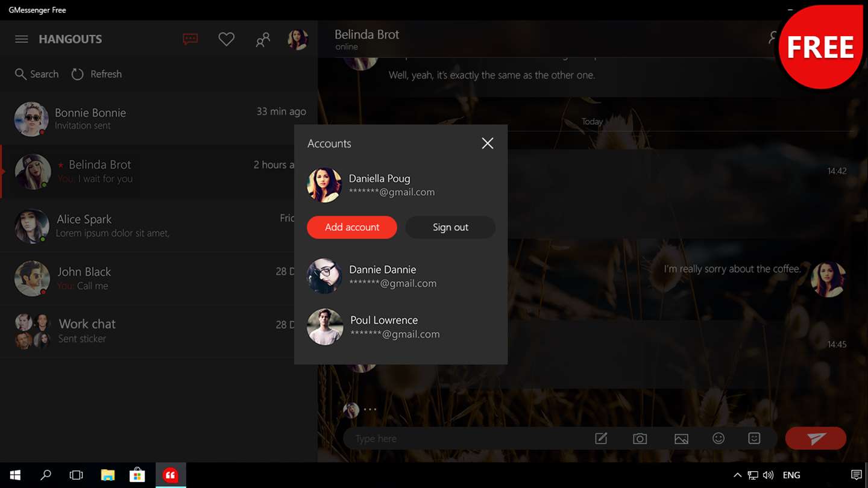Screen dimensions: 868x488
Task: Click the network icon in system tray
Action: pyautogui.click(x=753, y=475)
